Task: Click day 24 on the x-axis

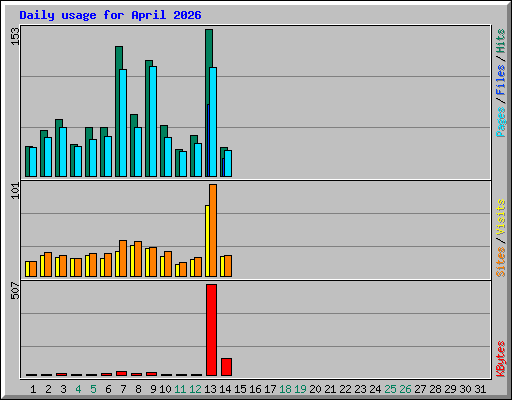Action: [375, 389]
